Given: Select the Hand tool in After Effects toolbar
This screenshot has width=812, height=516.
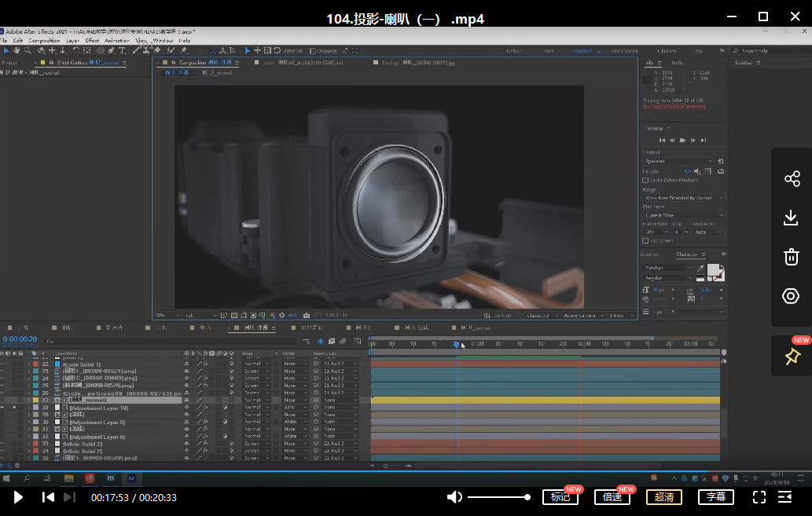Looking at the screenshot, I should (17, 51).
